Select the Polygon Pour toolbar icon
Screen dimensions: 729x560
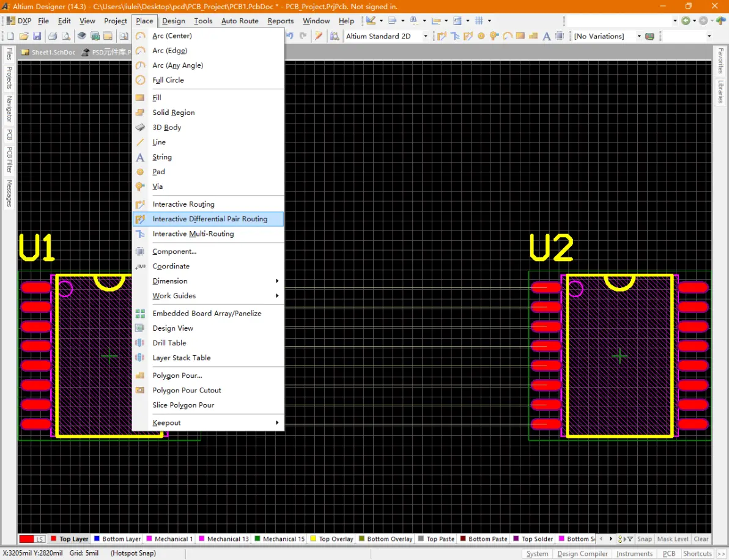pos(533,36)
